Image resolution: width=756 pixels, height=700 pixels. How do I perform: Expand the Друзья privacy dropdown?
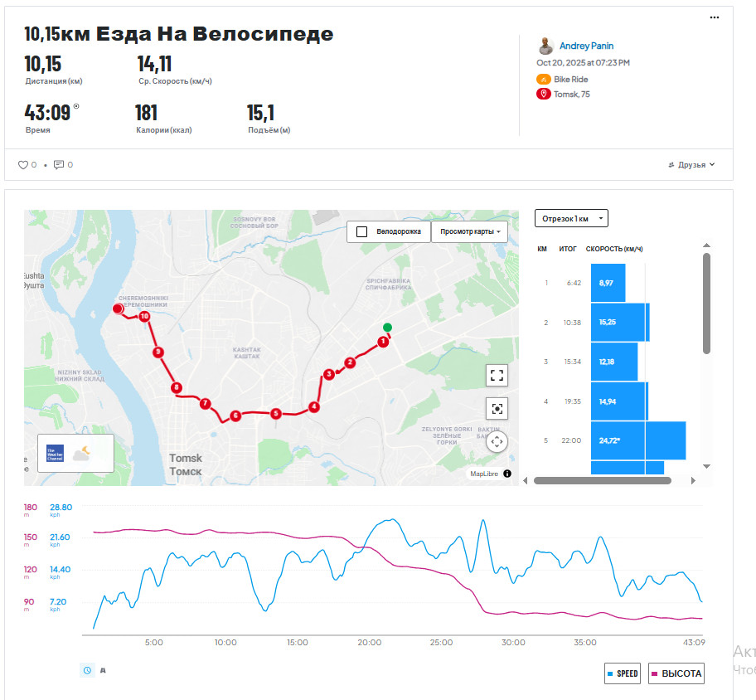point(691,165)
